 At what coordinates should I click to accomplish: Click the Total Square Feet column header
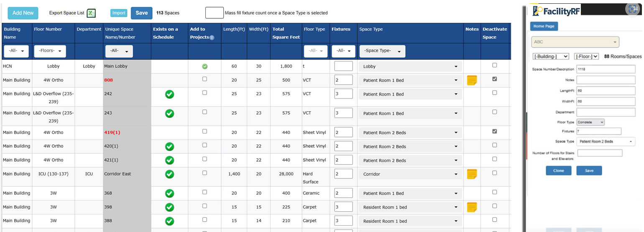point(286,33)
